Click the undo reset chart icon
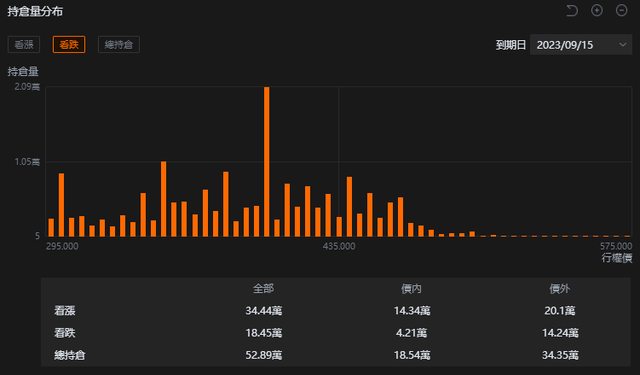The height and width of the screenshot is (375, 640). tap(572, 11)
